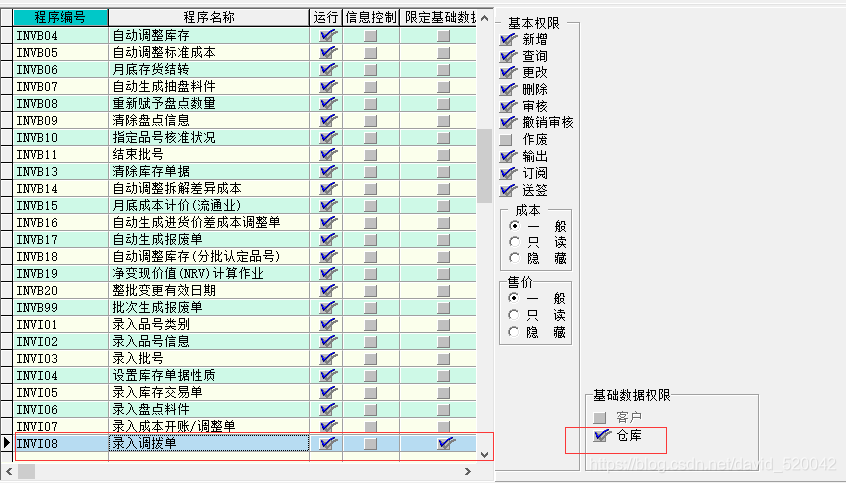
Task: Toggle the 新增 permission checkbox
Action: click(507, 39)
